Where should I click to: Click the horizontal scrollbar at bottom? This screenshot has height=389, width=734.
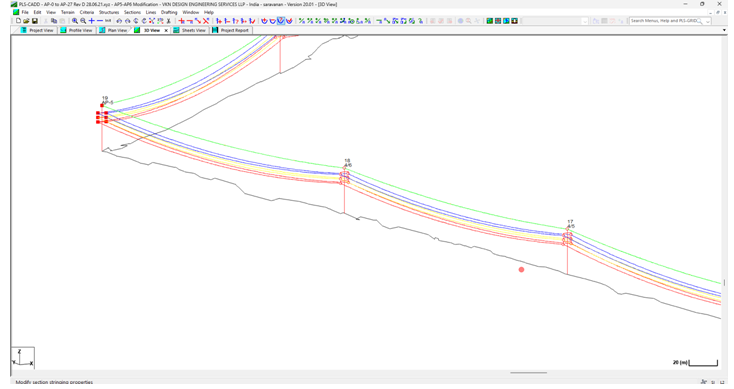tap(528, 373)
